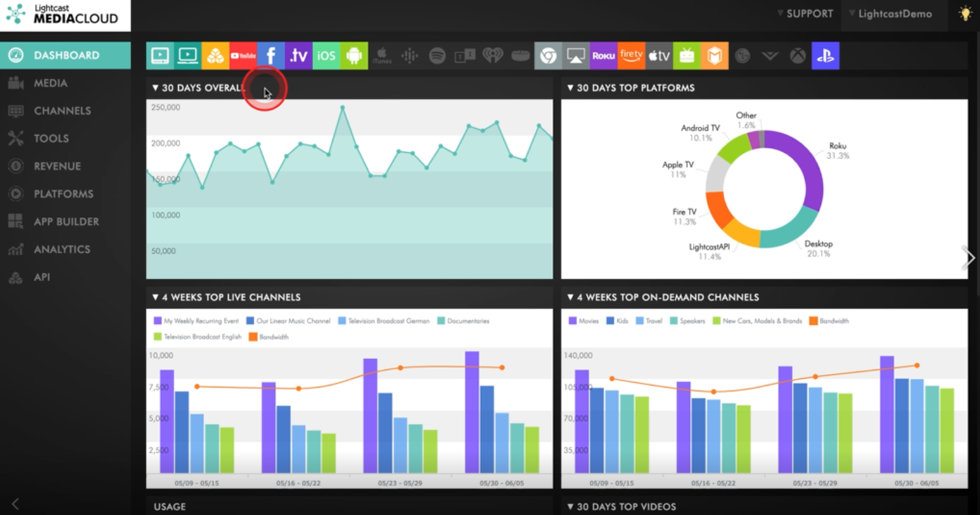Go to Analytics in the sidebar
The width and height of the screenshot is (980, 515).
coord(62,249)
